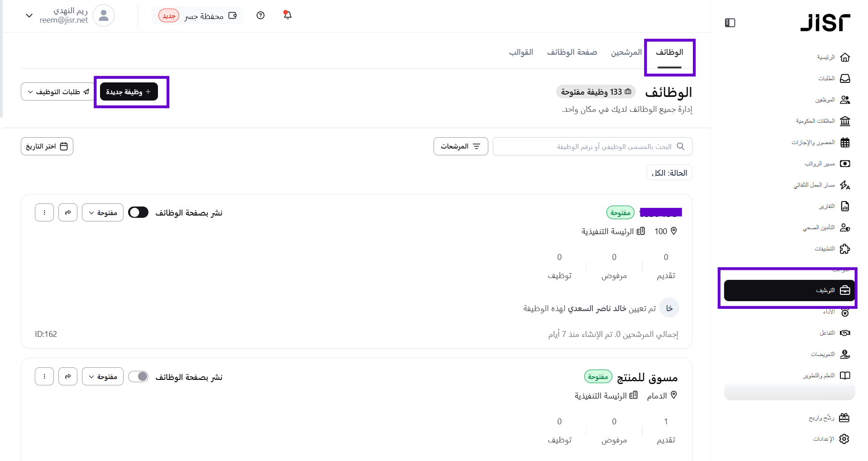Open the المرشحات filters button
868x461 pixels.
(461, 146)
